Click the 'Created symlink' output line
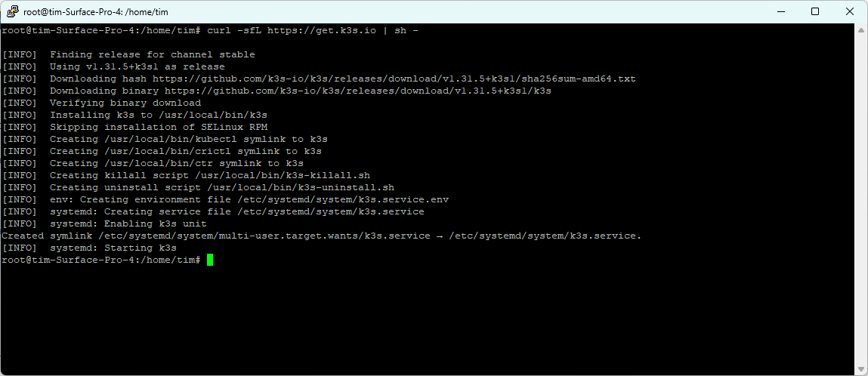 321,236
